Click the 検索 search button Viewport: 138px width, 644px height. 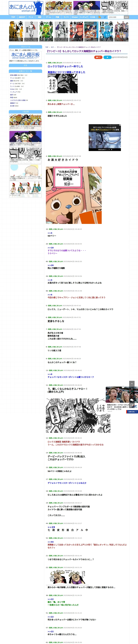click(126, 17)
